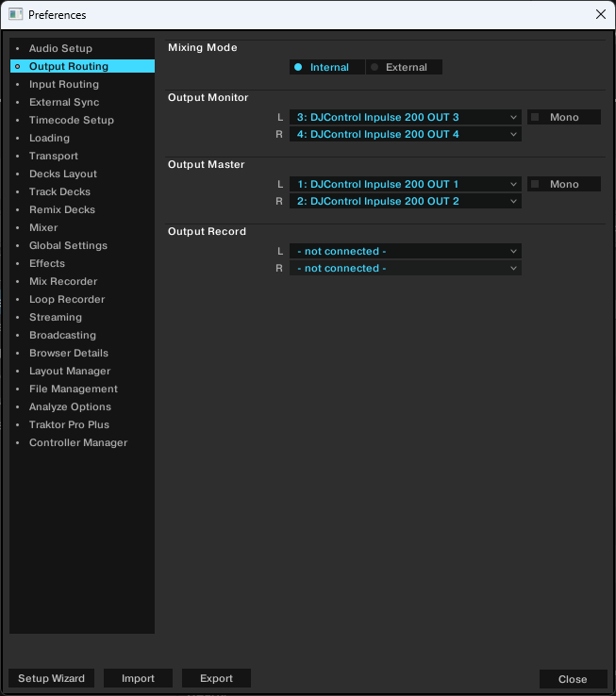Open Layout Manager page

[82, 371]
